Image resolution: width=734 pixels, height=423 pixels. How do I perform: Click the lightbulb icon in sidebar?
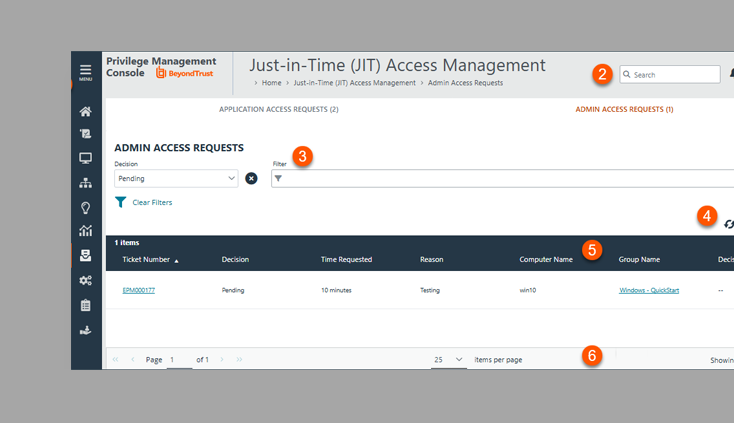click(85, 208)
